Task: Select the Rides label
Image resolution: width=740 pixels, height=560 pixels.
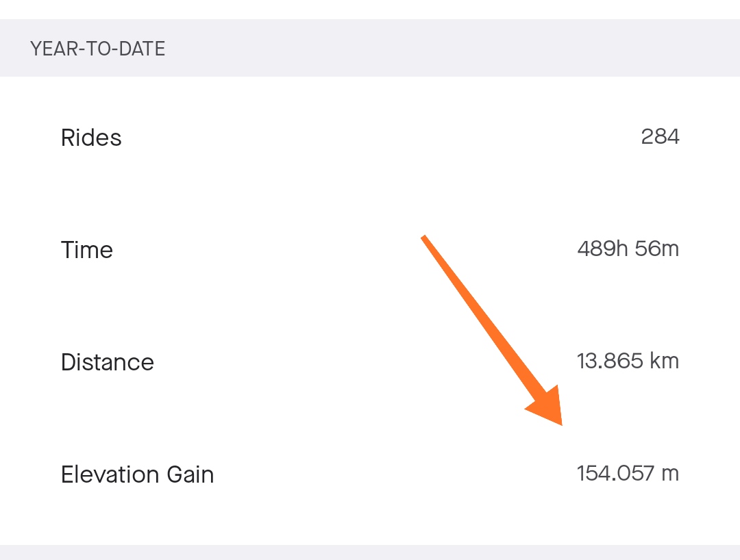Action: tap(91, 138)
